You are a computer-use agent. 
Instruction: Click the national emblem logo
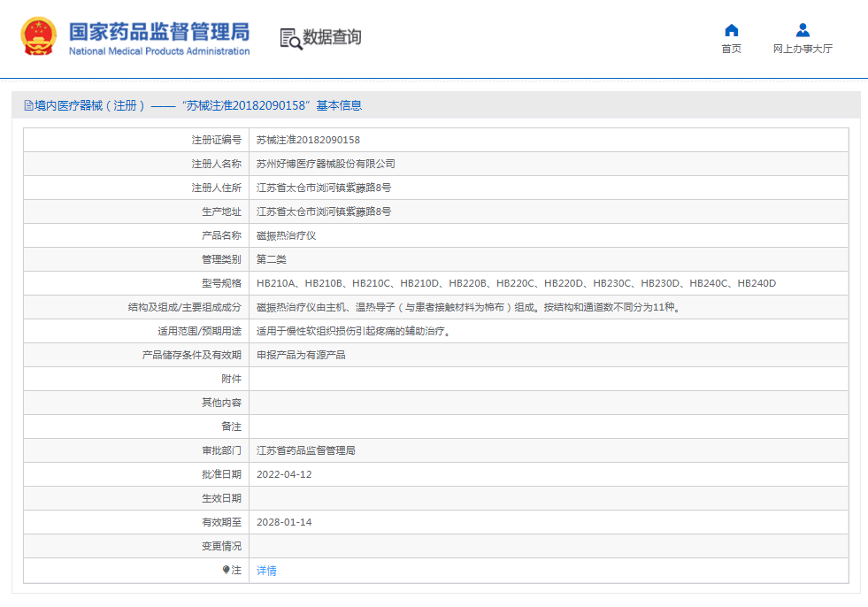[39, 36]
